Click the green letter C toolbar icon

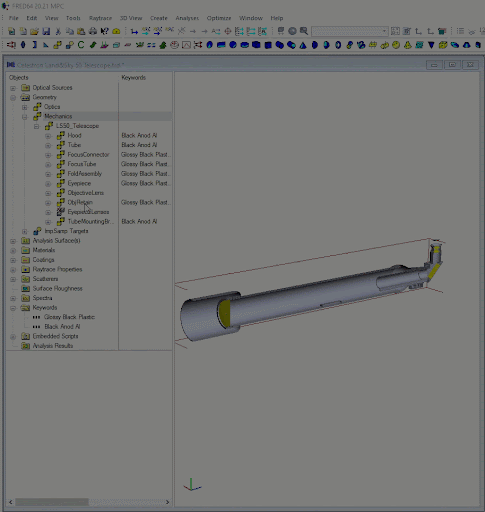[81, 45]
